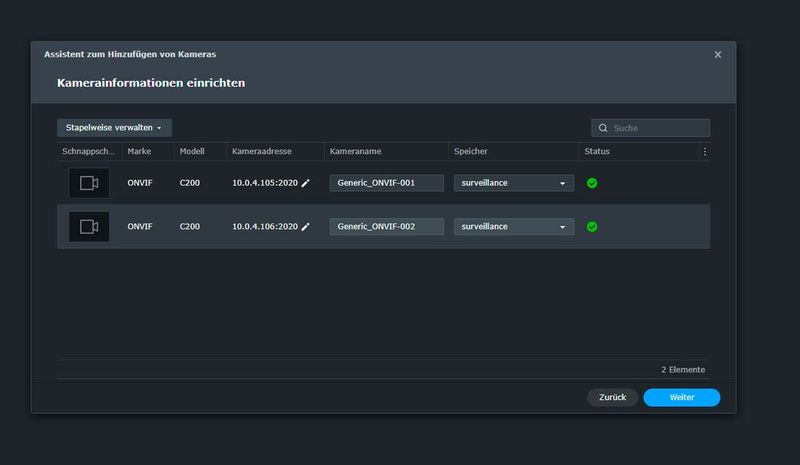
Task: Go back with the Zurück button
Action: 612,397
